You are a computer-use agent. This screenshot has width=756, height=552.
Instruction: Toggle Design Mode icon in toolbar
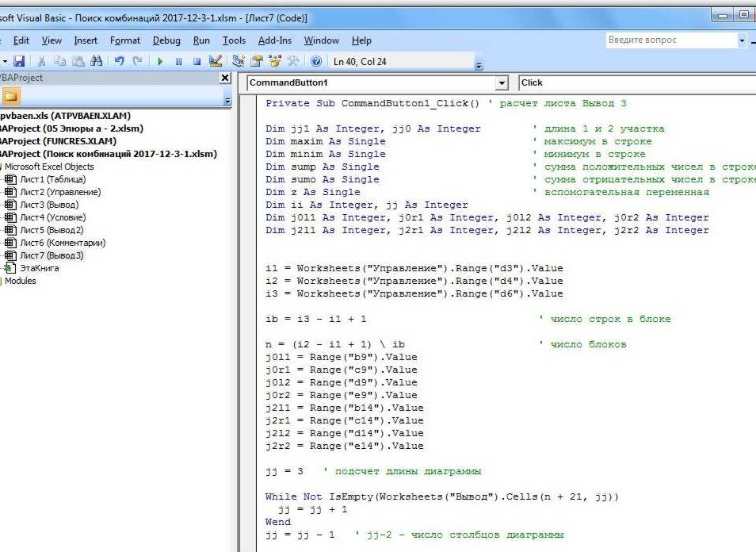point(215,61)
